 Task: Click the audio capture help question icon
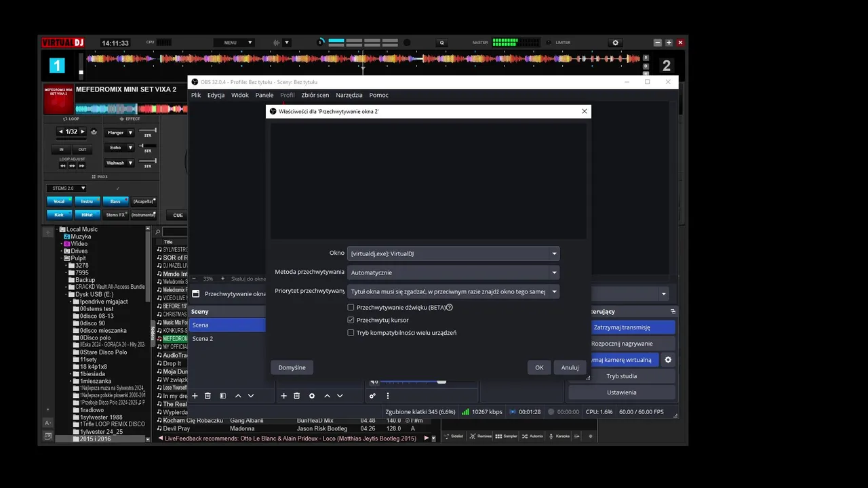(x=450, y=308)
